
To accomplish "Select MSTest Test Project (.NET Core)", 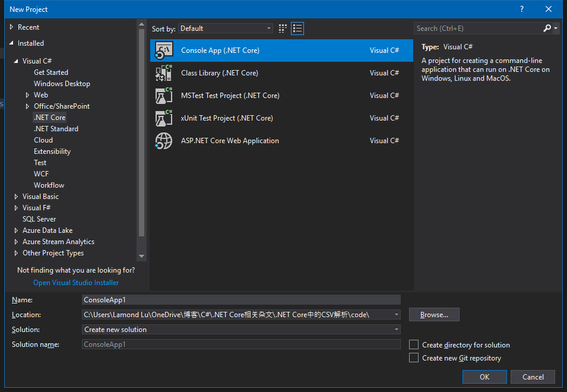I will coord(281,96).
